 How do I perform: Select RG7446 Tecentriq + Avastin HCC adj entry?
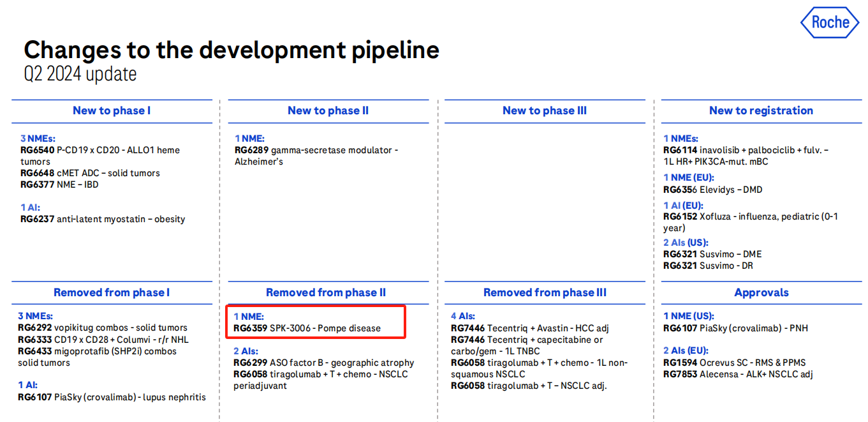click(x=530, y=328)
